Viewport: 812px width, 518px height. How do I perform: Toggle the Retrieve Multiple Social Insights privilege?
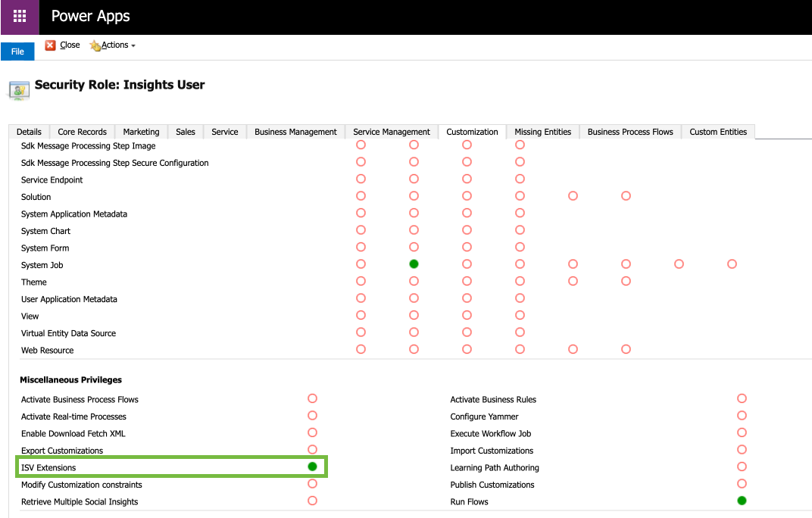(312, 501)
